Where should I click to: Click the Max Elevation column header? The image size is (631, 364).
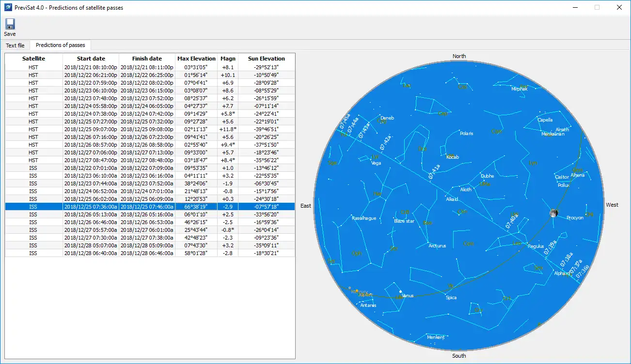click(x=196, y=59)
